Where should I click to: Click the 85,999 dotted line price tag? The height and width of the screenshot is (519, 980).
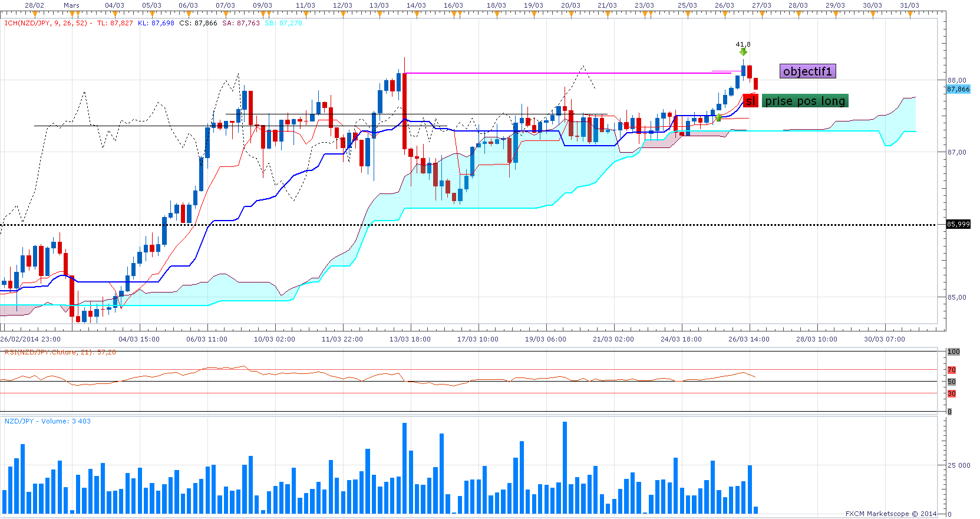click(x=958, y=224)
